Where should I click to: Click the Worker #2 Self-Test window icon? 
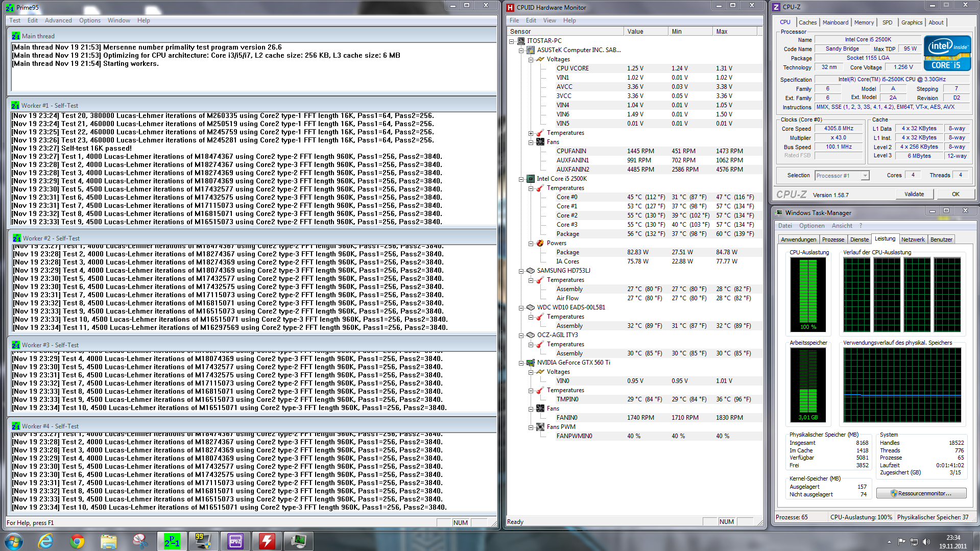17,238
